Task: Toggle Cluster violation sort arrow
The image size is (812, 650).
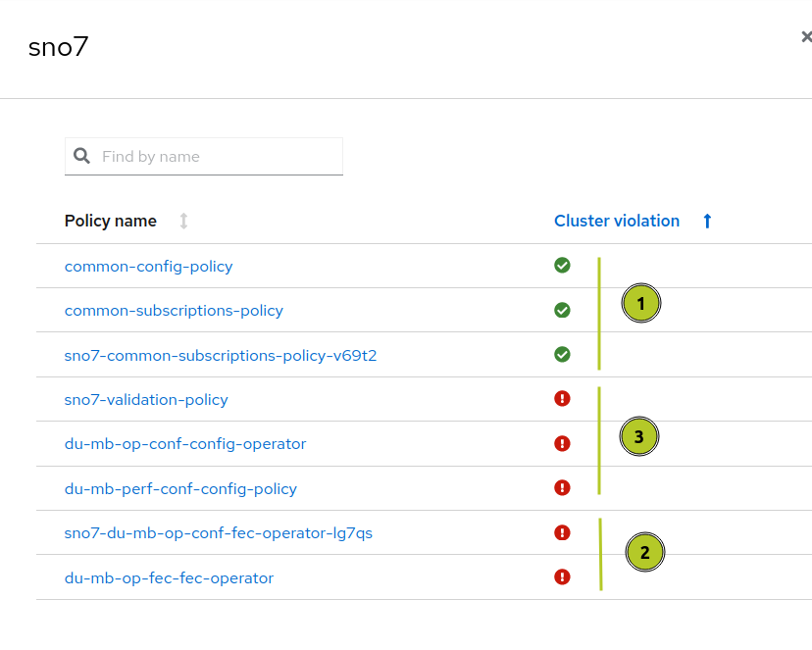Action: [x=707, y=221]
